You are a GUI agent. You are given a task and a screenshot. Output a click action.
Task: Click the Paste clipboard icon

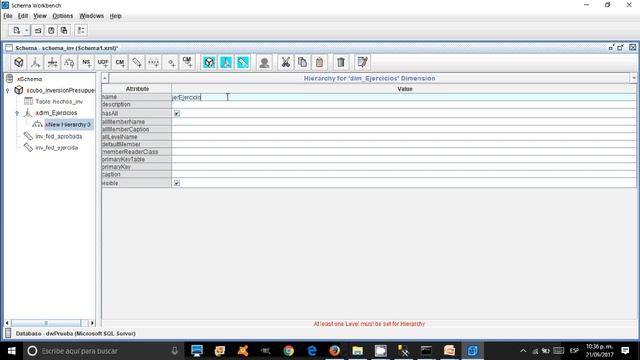(x=320, y=62)
